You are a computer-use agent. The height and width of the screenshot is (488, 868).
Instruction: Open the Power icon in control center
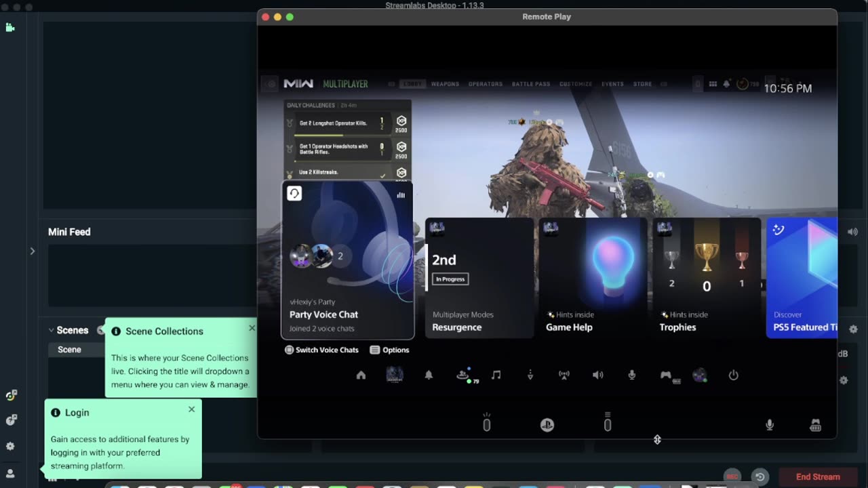click(x=733, y=375)
